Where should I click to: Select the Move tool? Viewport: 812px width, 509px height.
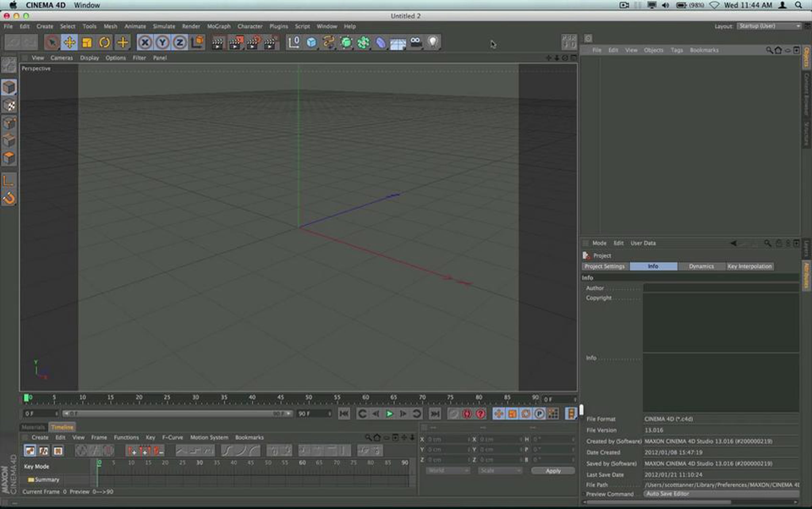[69, 43]
